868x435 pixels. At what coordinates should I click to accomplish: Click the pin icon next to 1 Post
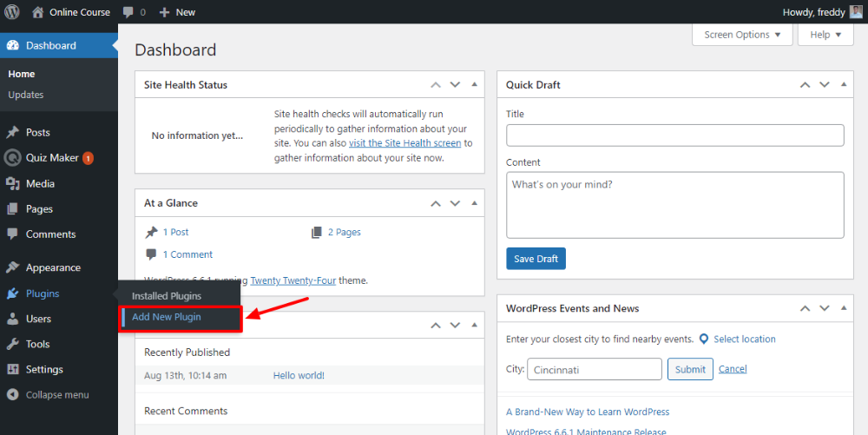point(151,233)
